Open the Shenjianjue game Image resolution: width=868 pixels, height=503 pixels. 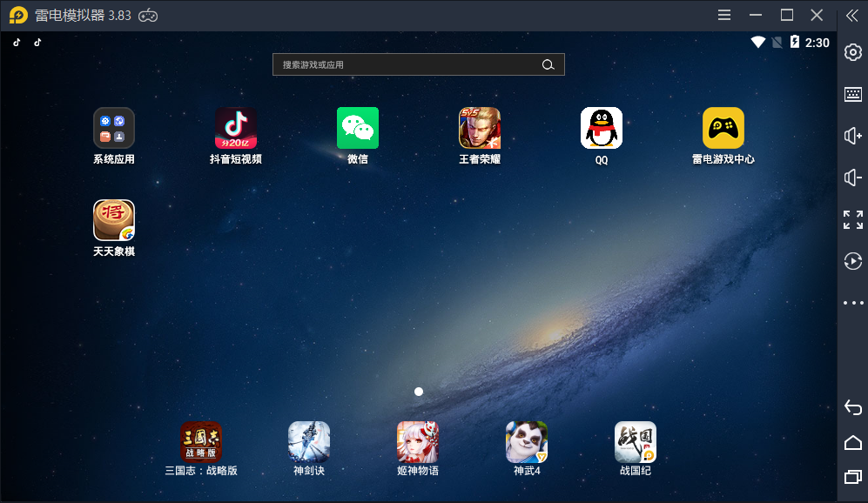(309, 442)
